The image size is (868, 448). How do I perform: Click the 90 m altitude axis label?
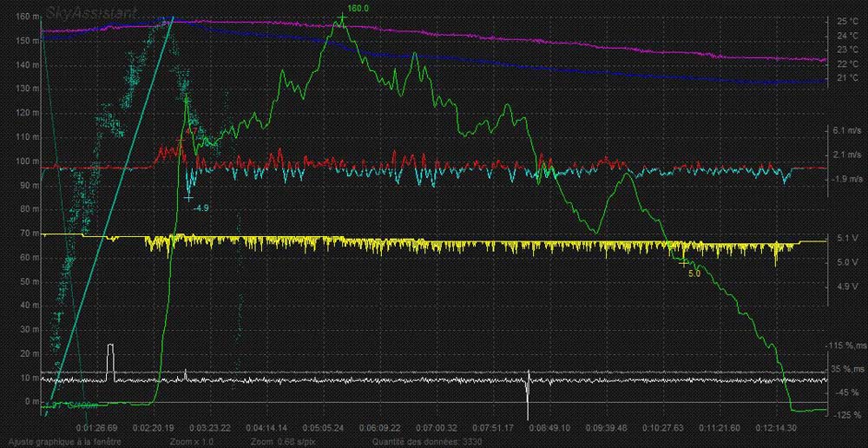pos(30,186)
